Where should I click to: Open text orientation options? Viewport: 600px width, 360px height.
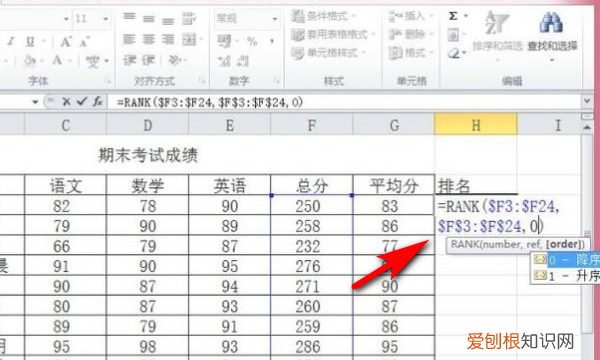174,60
